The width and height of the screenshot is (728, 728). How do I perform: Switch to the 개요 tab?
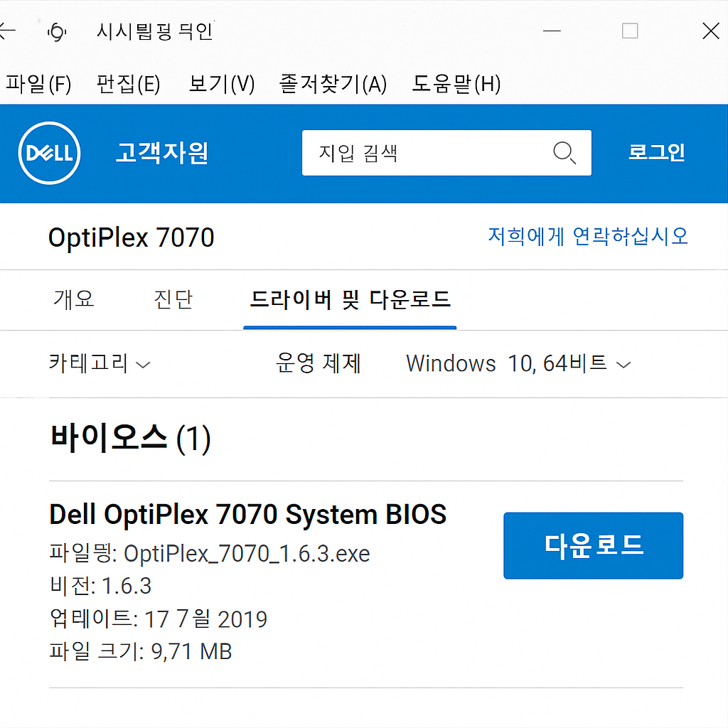pos(74,299)
